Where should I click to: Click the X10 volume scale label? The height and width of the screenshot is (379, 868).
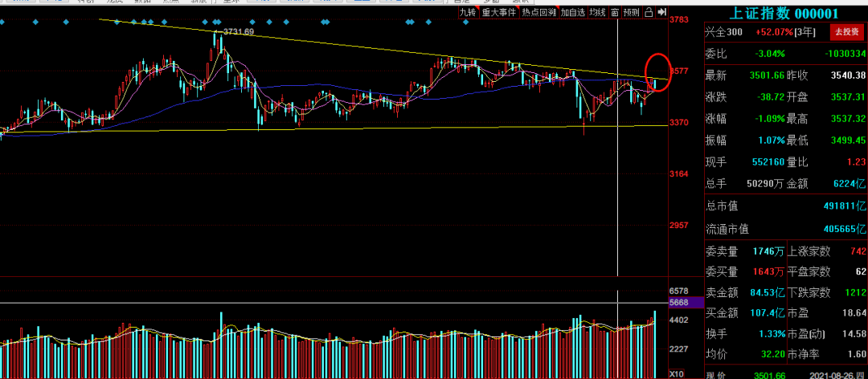click(x=678, y=373)
